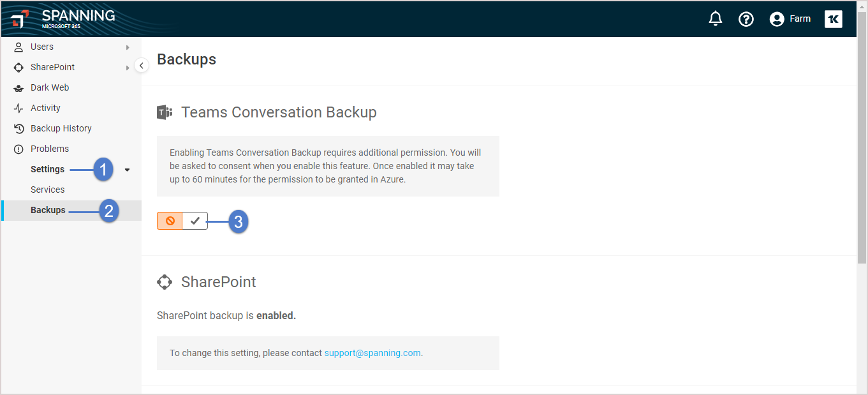Select Settings in the sidebar
The image size is (868, 395).
point(47,169)
